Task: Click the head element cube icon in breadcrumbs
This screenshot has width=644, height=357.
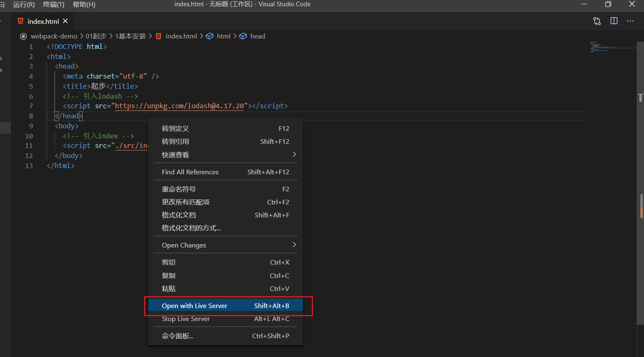Action: tap(243, 36)
